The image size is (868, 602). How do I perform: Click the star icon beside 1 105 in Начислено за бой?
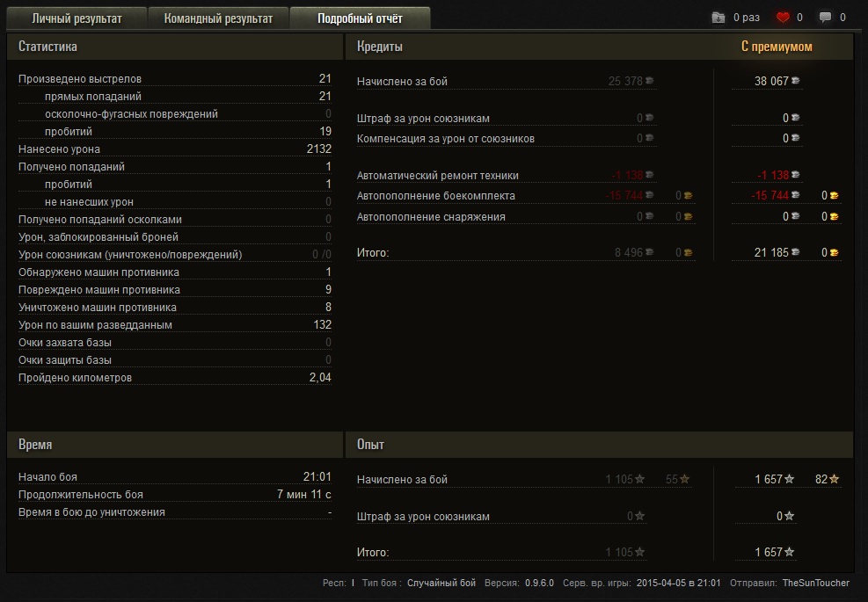pos(640,479)
